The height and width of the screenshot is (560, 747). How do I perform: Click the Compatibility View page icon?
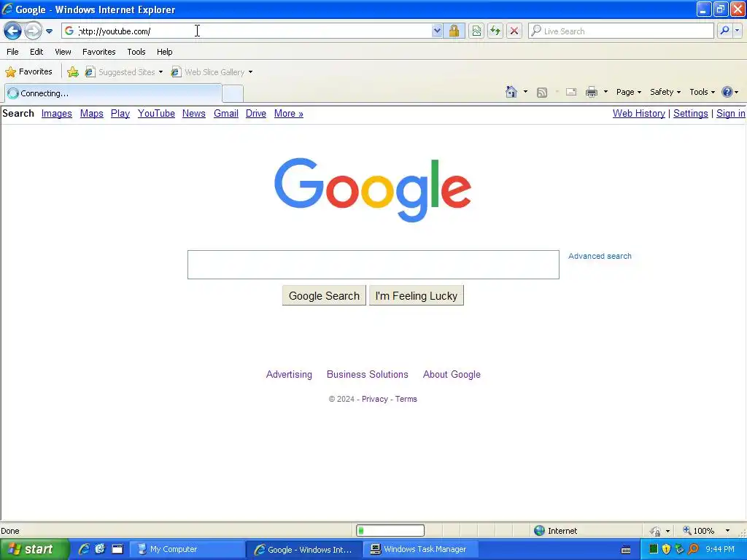(476, 31)
